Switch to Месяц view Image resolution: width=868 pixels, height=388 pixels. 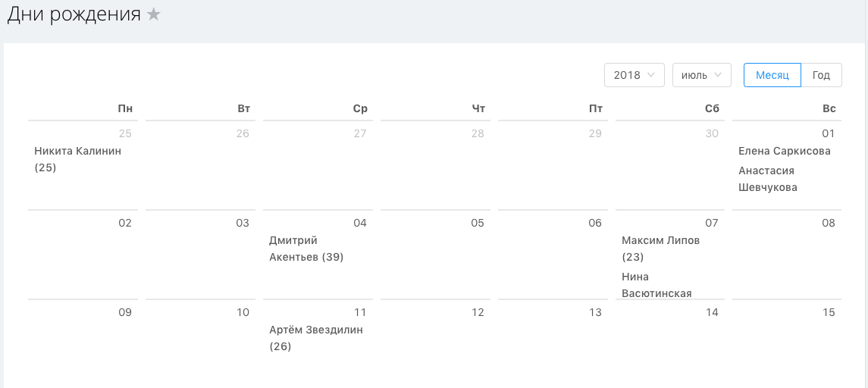pos(772,75)
